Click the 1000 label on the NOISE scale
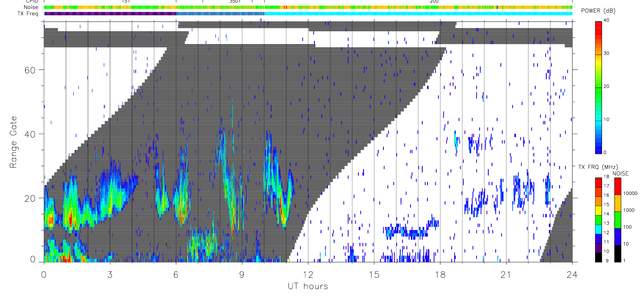 (x=629, y=210)
